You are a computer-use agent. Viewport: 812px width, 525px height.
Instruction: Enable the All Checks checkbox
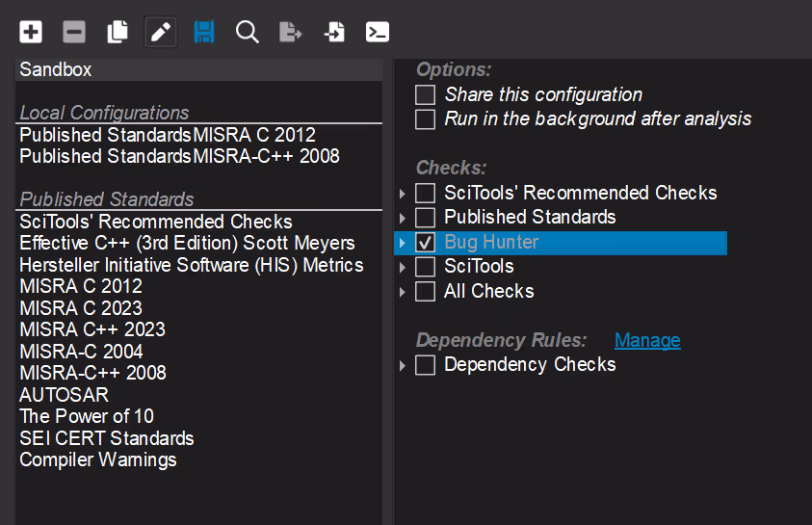[425, 292]
